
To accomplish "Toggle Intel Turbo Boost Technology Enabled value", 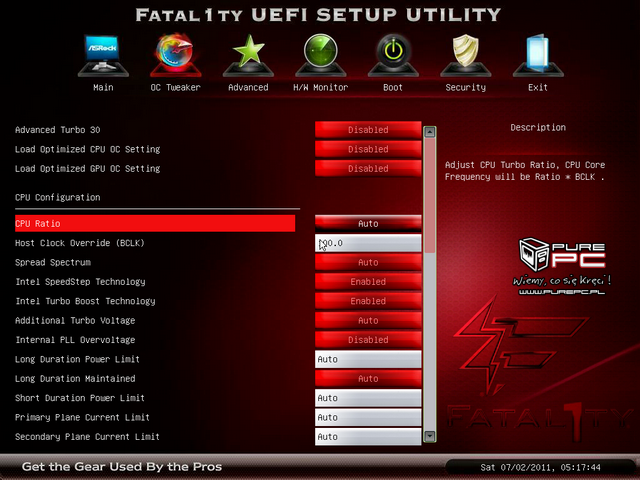I will pos(368,301).
